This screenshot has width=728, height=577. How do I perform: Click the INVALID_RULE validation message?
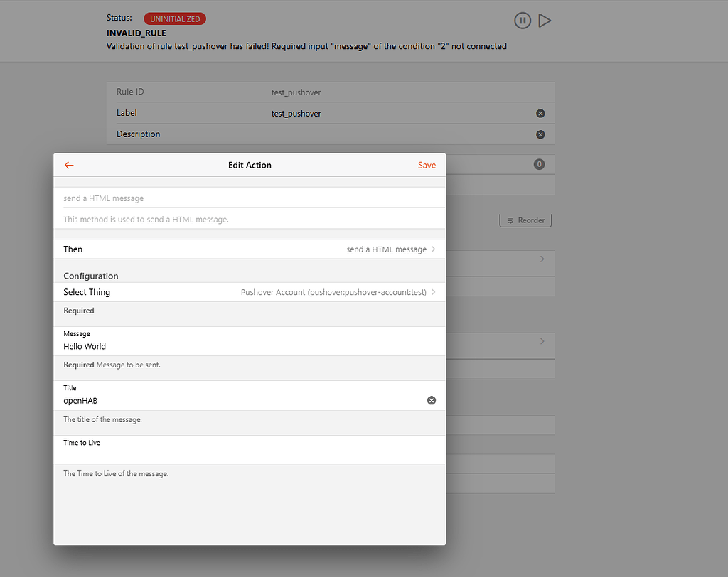306,46
